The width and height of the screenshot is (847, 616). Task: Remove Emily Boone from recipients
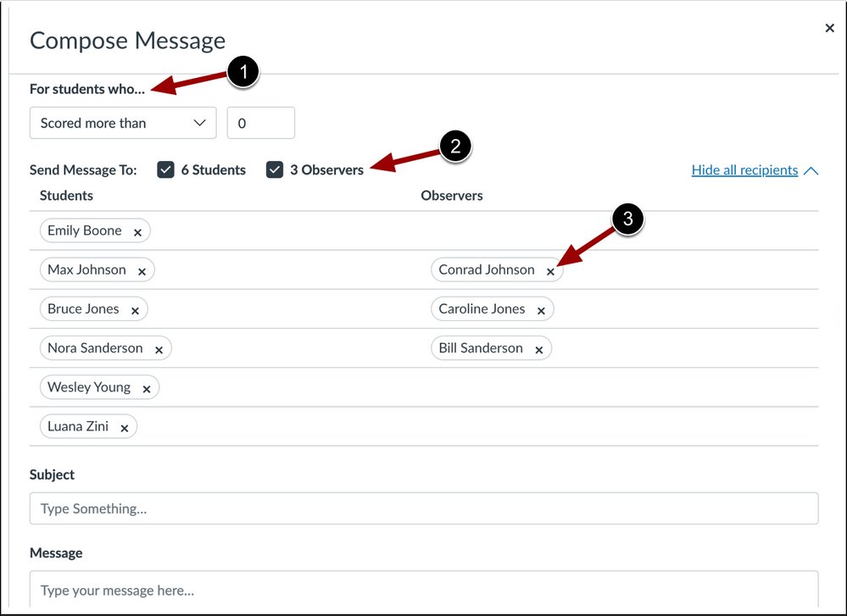point(137,232)
